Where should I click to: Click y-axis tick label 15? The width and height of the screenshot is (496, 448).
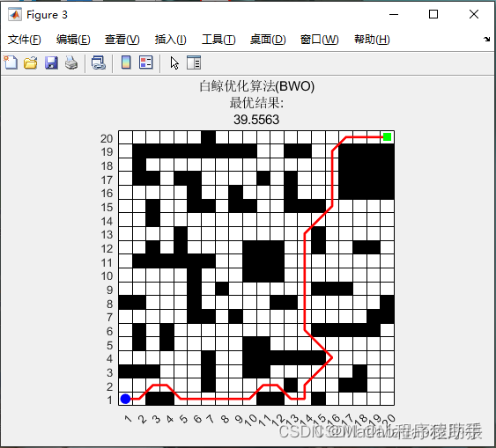[107, 207]
